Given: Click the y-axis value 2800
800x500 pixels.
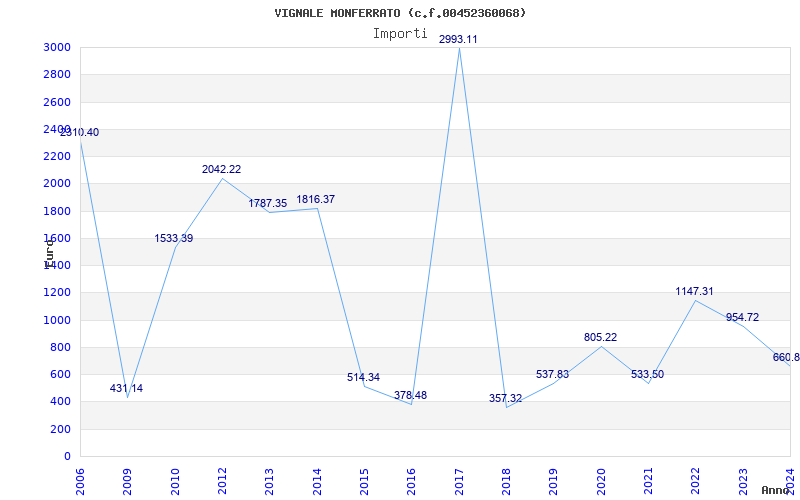Looking at the screenshot, I should pos(58,74).
